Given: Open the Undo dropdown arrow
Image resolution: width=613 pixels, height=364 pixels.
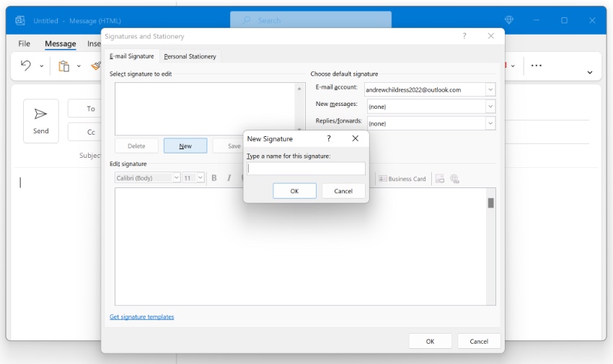Looking at the screenshot, I should 41,66.
